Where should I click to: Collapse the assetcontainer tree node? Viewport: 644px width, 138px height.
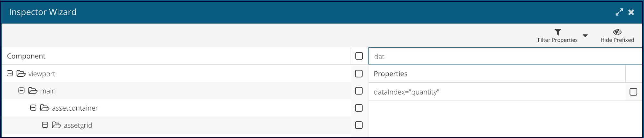tap(33, 108)
